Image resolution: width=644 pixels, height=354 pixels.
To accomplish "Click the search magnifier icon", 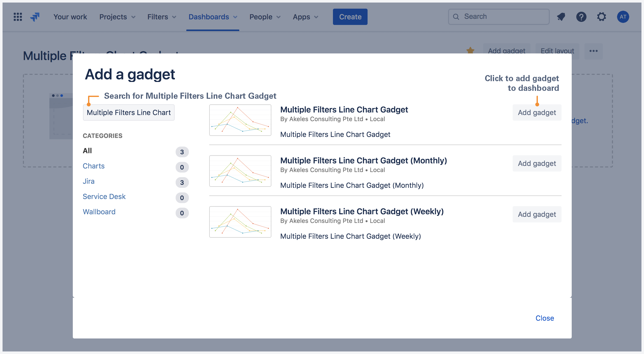I will point(456,16).
